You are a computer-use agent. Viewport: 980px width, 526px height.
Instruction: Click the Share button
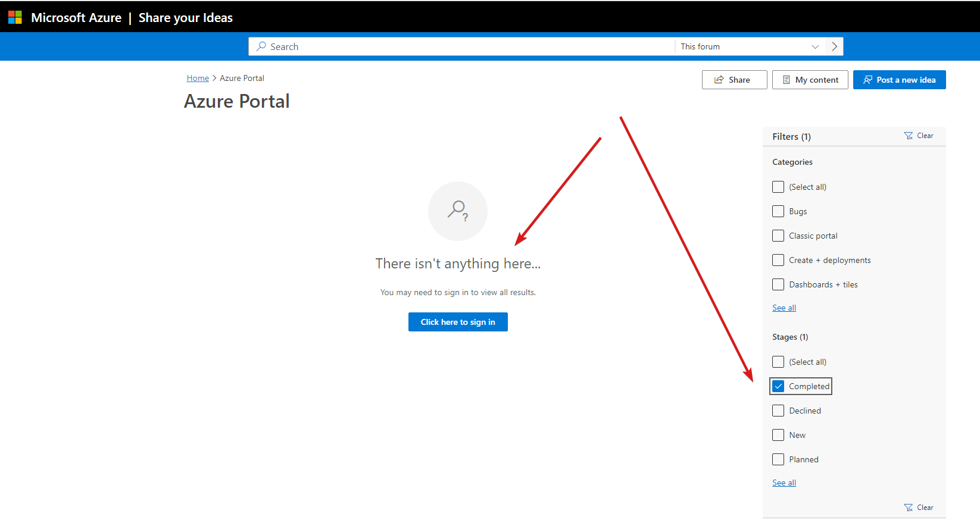(734, 80)
